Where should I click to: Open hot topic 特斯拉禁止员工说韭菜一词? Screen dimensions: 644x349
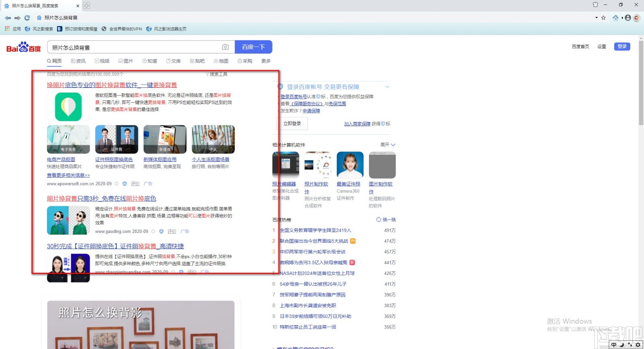coord(308,327)
